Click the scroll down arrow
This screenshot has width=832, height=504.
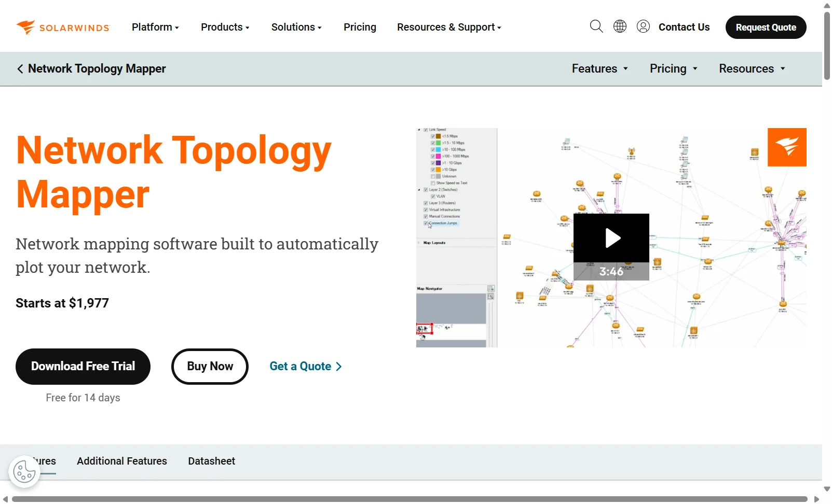coord(827,489)
